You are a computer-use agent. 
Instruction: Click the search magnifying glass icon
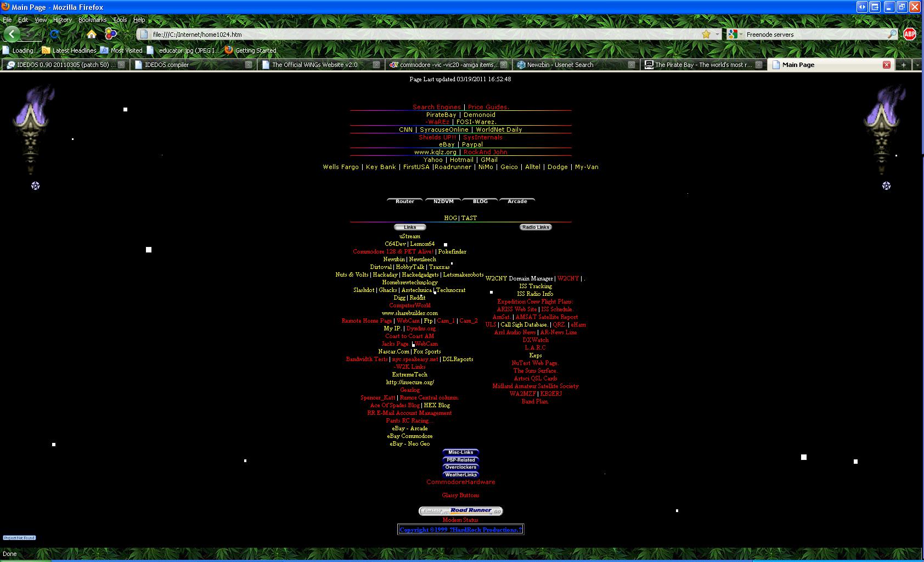point(892,34)
